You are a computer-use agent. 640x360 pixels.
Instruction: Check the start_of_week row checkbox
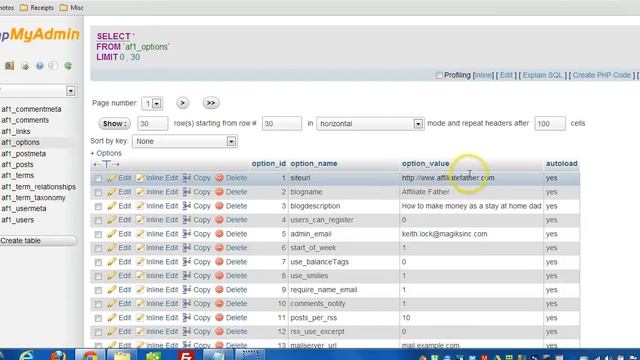(x=98, y=249)
